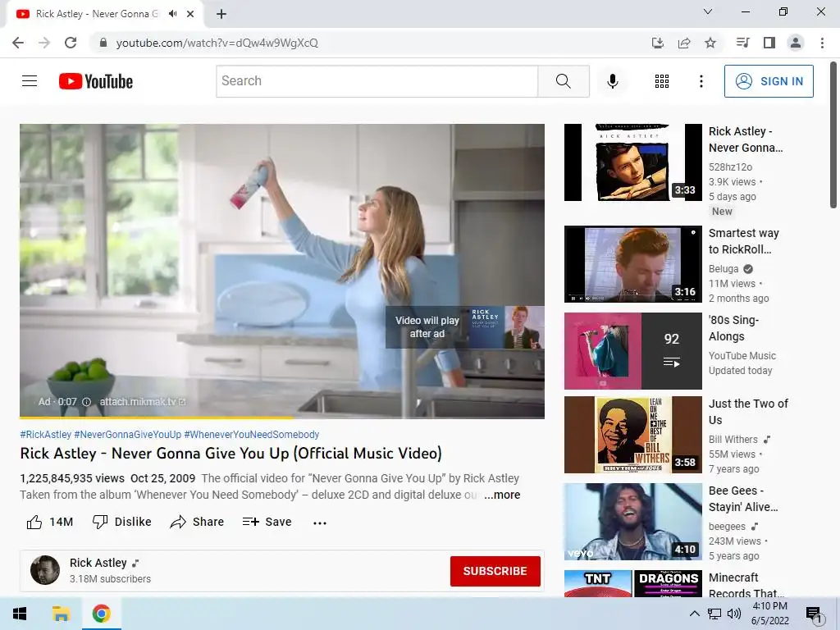Share this page from address bar

click(x=684, y=43)
